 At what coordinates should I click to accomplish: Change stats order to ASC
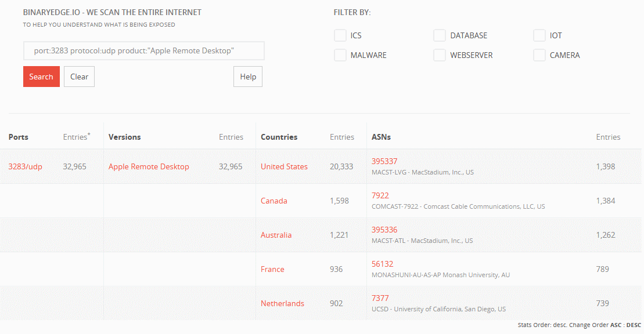617,325
